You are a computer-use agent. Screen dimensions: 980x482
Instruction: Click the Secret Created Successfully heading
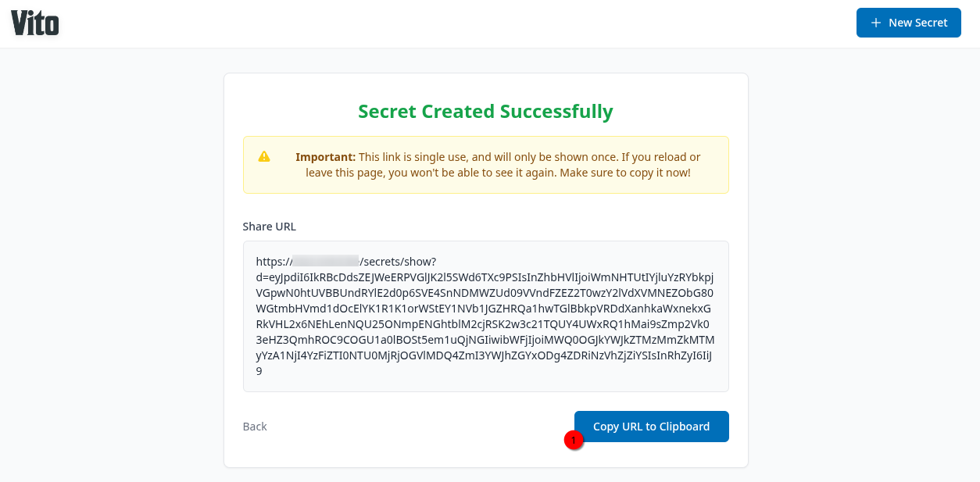point(485,112)
